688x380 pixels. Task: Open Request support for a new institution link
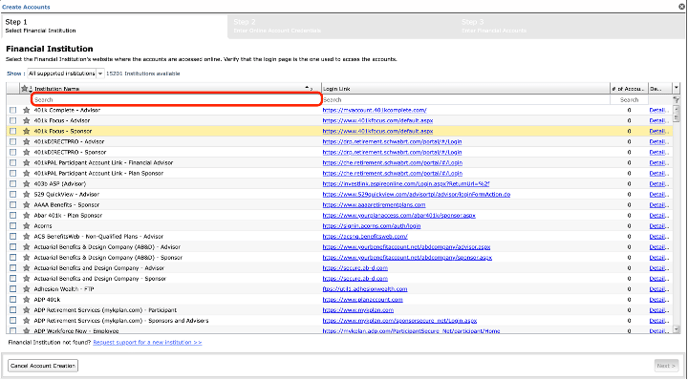[147, 342]
